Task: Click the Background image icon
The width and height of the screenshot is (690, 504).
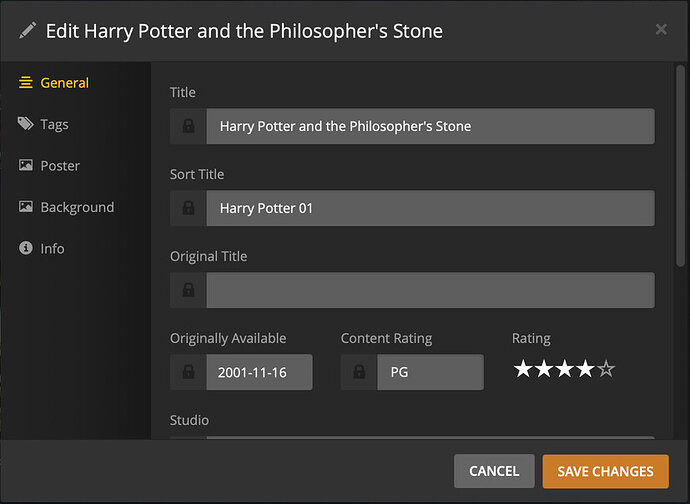Action: pos(26,207)
